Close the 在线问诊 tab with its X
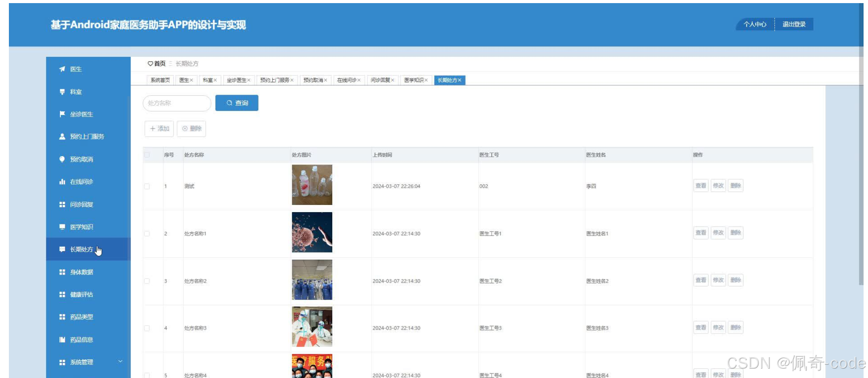This screenshot has height=378, width=868. [359, 80]
